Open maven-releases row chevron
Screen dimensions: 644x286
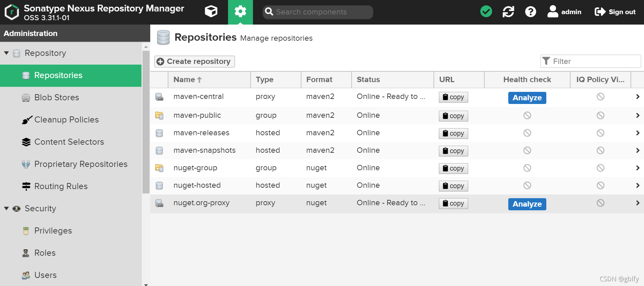[638, 133]
